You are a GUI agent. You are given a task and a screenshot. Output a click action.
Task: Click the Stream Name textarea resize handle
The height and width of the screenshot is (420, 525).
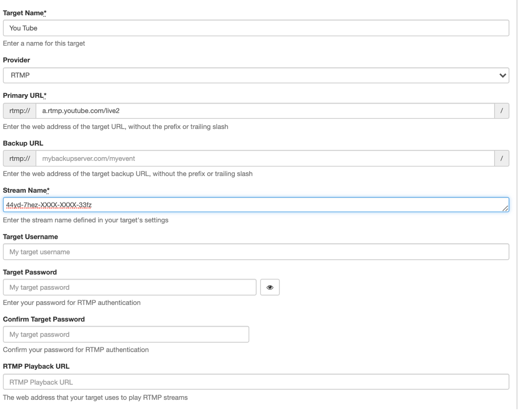505,208
